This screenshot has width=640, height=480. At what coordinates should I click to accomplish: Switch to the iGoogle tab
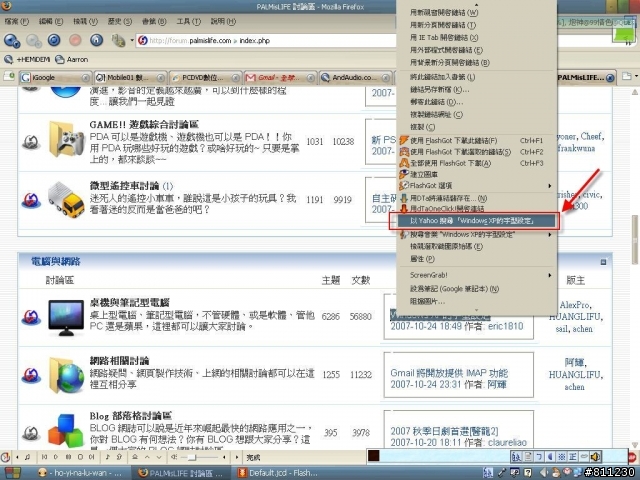tap(55, 78)
